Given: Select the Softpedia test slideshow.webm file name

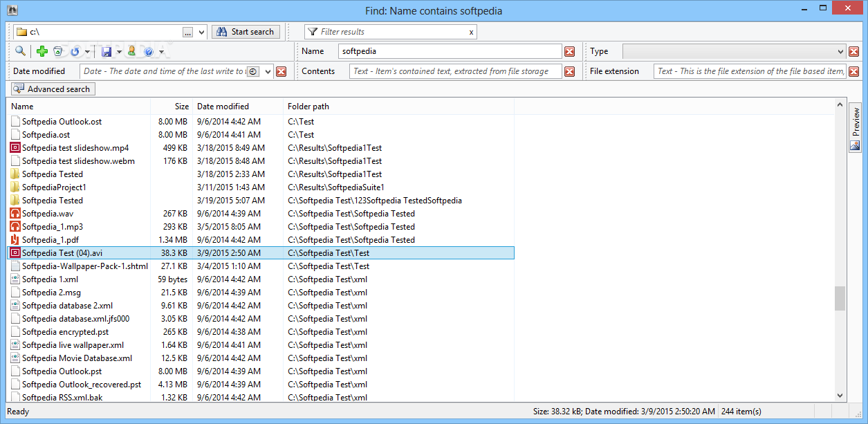Looking at the screenshot, I should pos(78,161).
